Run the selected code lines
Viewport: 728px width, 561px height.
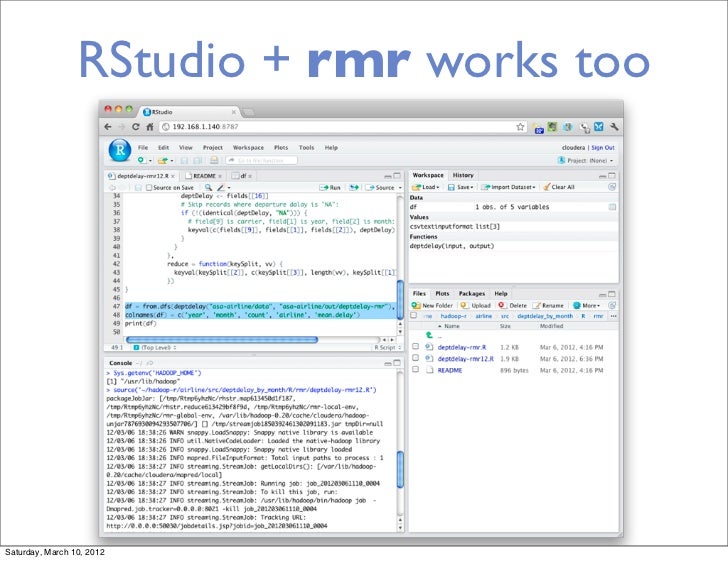point(330,187)
